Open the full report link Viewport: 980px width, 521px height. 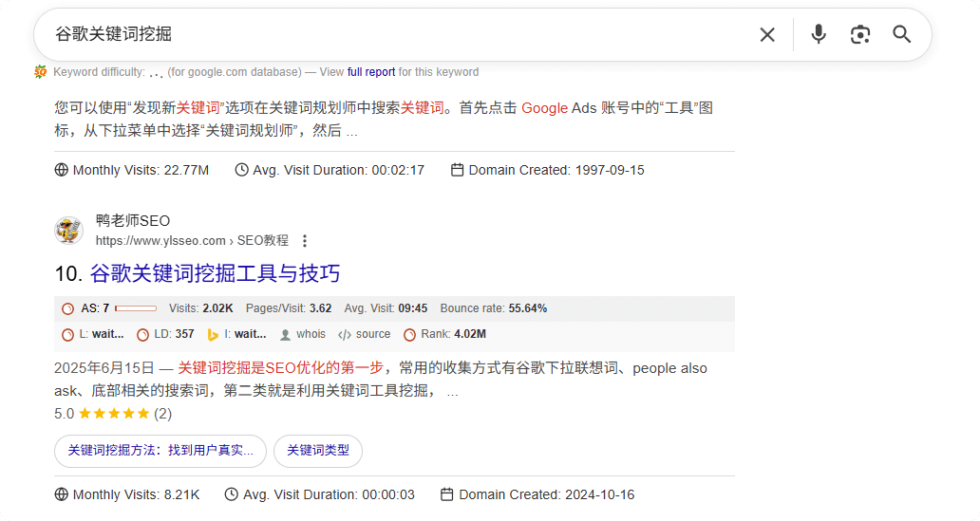(x=371, y=72)
